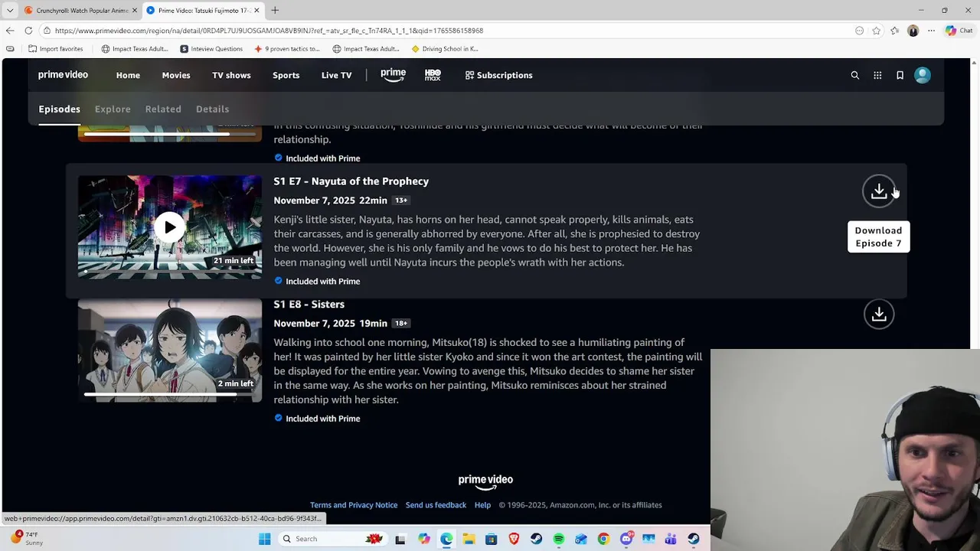
Task: Click the Episode 8 watch progress bar
Action: [169, 394]
